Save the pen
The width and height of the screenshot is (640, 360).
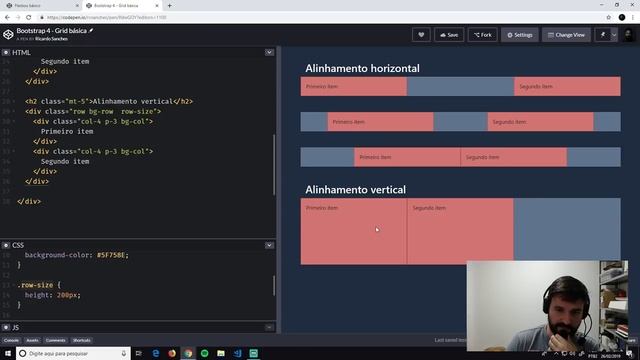pos(449,35)
